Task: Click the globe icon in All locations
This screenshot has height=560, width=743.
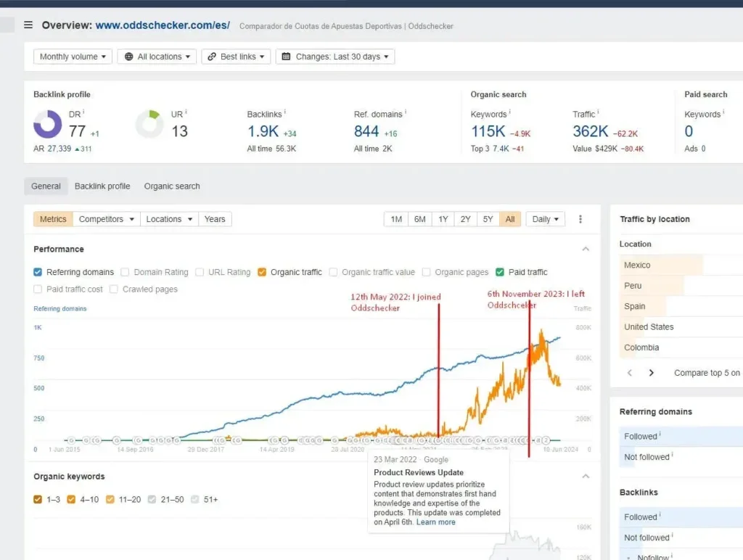Action: pyautogui.click(x=128, y=57)
